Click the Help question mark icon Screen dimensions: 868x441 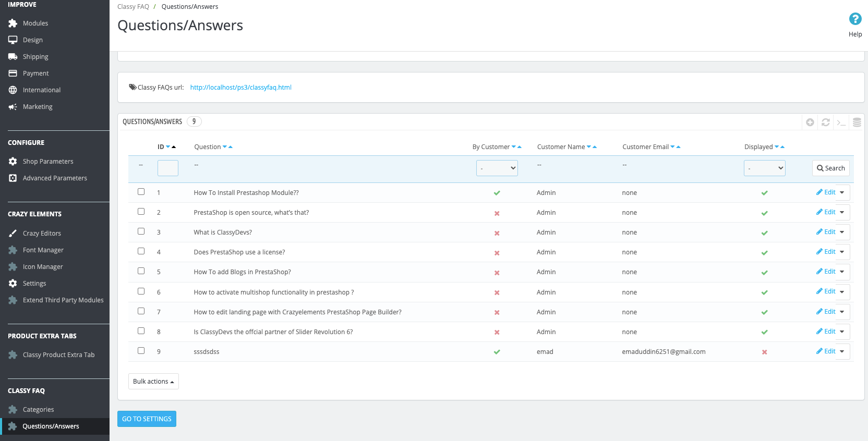(x=855, y=19)
